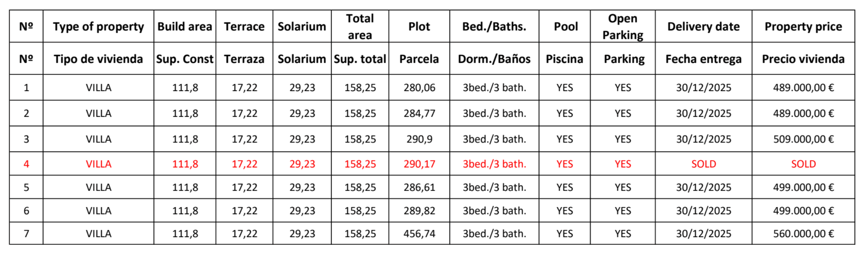
Task: Select the 'Parcela' header cell
Action: 419,59
